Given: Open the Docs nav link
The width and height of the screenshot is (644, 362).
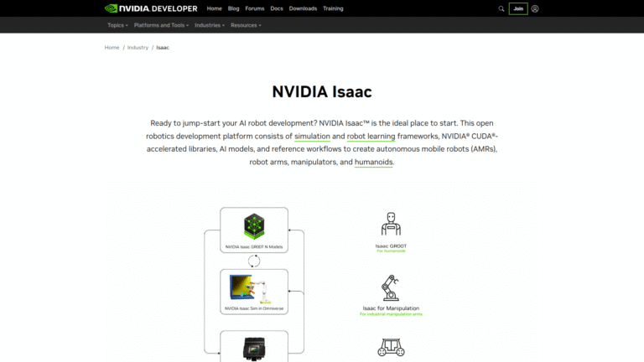Looking at the screenshot, I should [x=277, y=8].
